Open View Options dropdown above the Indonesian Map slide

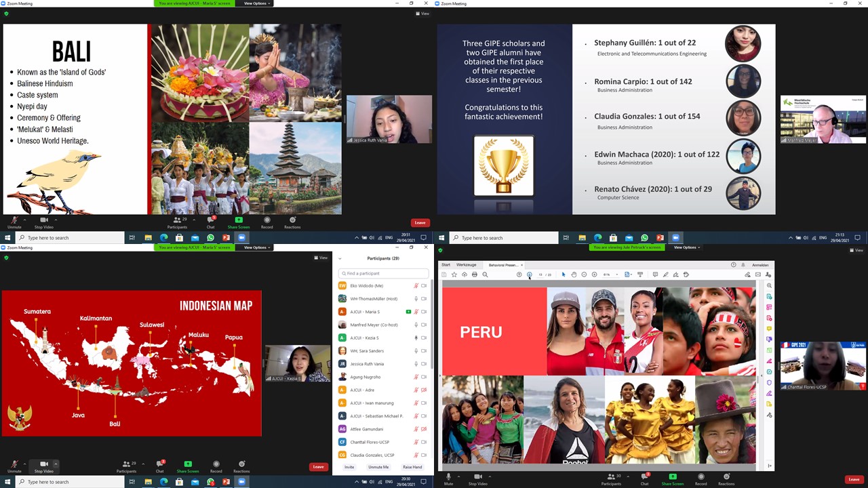click(x=256, y=247)
